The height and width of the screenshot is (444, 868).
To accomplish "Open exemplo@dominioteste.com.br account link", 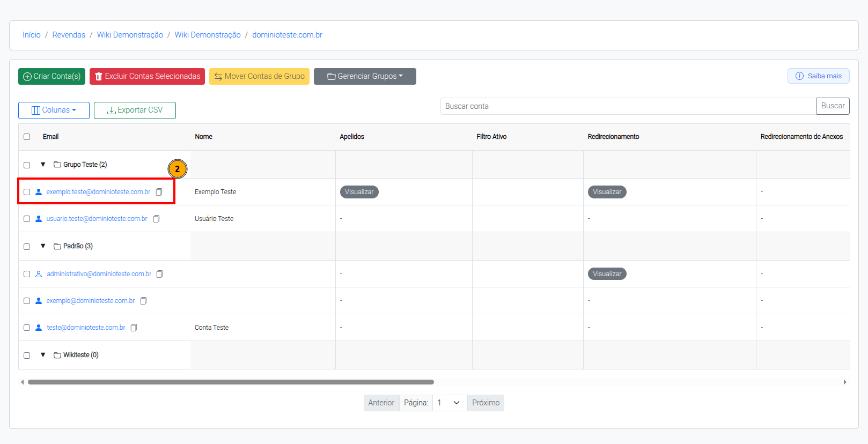I will pos(91,301).
